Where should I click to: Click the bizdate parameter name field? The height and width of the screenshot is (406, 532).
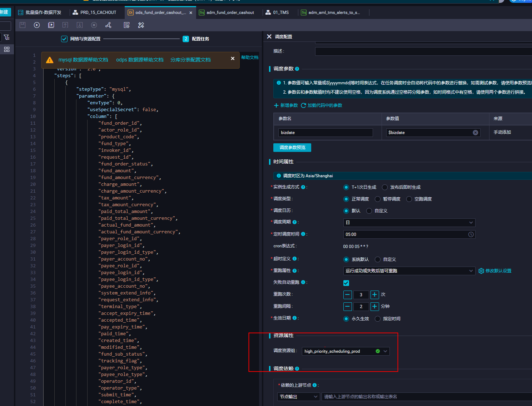[x=325, y=133]
